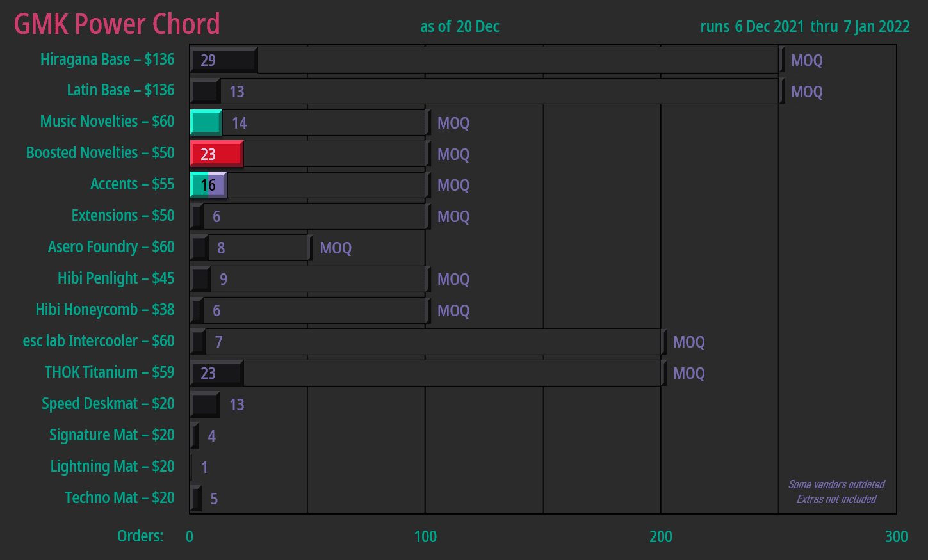This screenshot has height=560, width=928.
Task: Click the 200 tick on Orders axis
Action: pyautogui.click(x=660, y=536)
